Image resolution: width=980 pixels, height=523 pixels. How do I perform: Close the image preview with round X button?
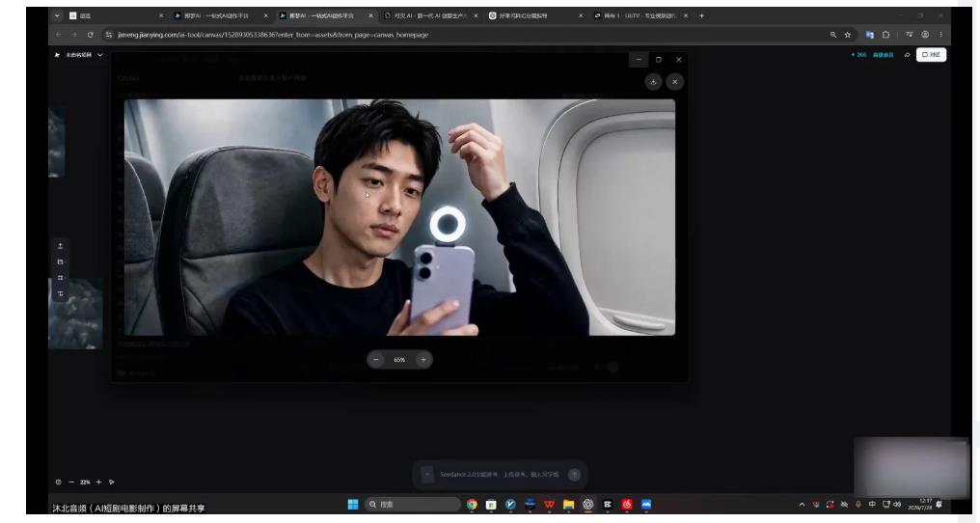point(675,82)
